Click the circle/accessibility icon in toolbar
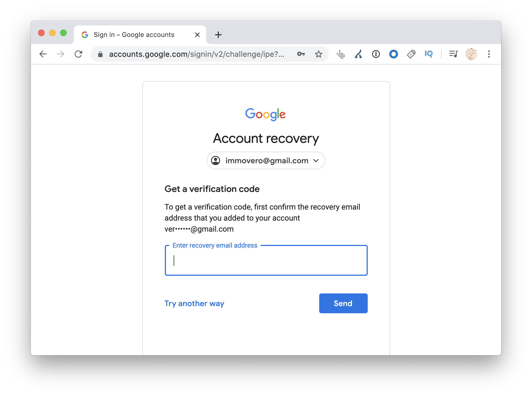 393,54
